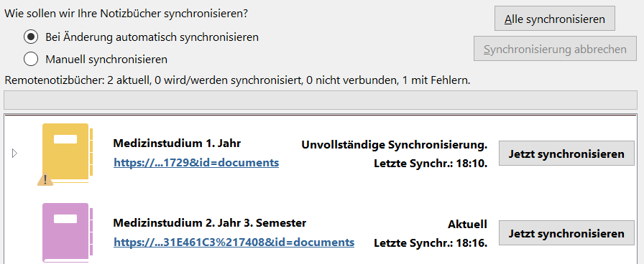Click the purple Medizinstudium 2. Jahr notebook icon
Viewport: 644px width, 264px height.
tap(67, 233)
